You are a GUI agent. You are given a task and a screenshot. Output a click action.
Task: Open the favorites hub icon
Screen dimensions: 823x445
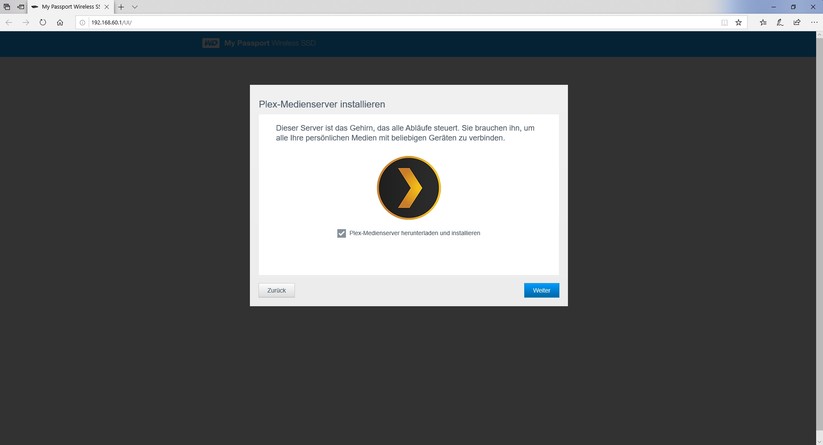click(x=763, y=23)
